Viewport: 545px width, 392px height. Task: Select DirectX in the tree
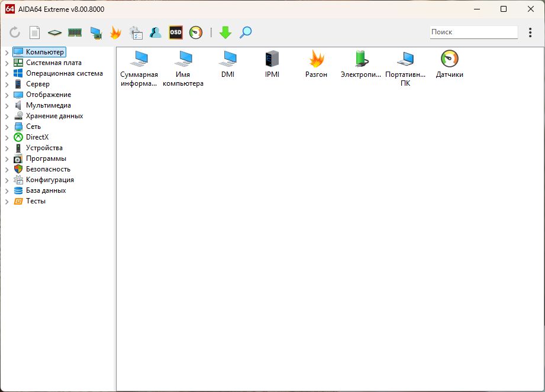coord(31,137)
